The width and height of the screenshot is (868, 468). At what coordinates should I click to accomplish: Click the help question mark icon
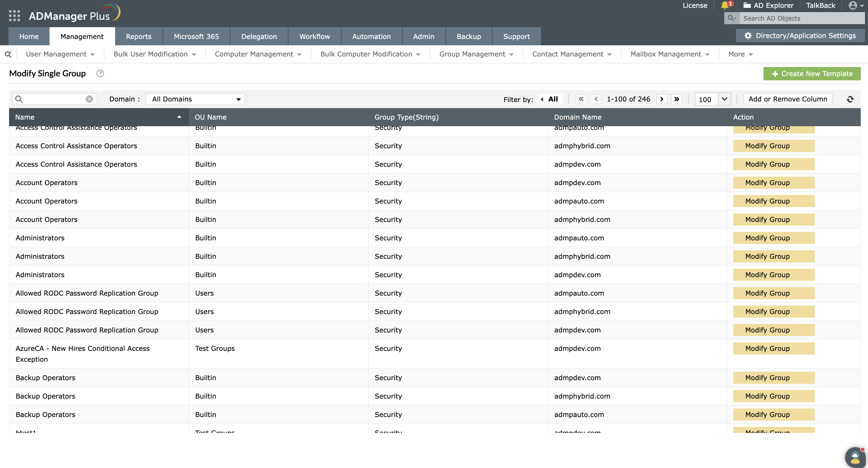pos(100,73)
